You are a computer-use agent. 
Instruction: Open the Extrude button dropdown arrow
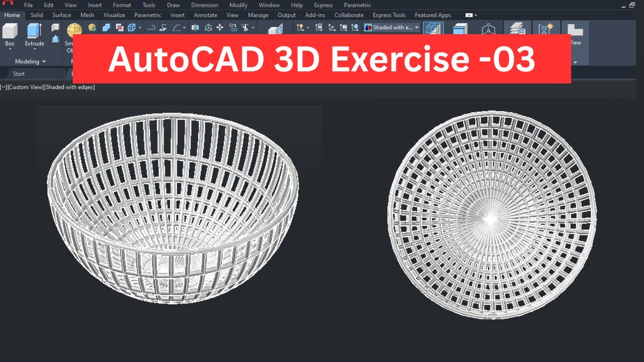[x=35, y=50]
